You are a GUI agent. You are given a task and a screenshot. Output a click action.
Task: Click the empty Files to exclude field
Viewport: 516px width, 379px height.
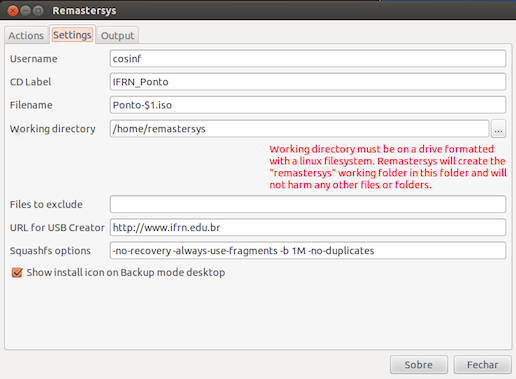308,204
